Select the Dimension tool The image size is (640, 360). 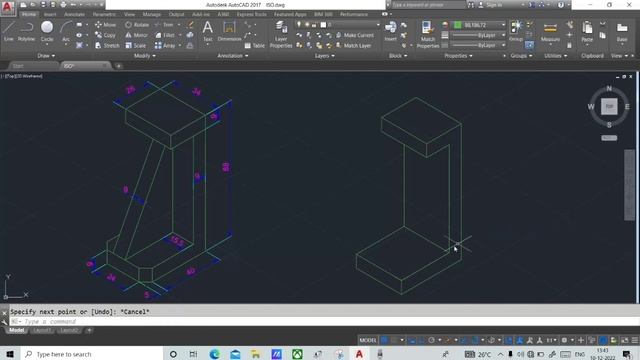(x=229, y=31)
